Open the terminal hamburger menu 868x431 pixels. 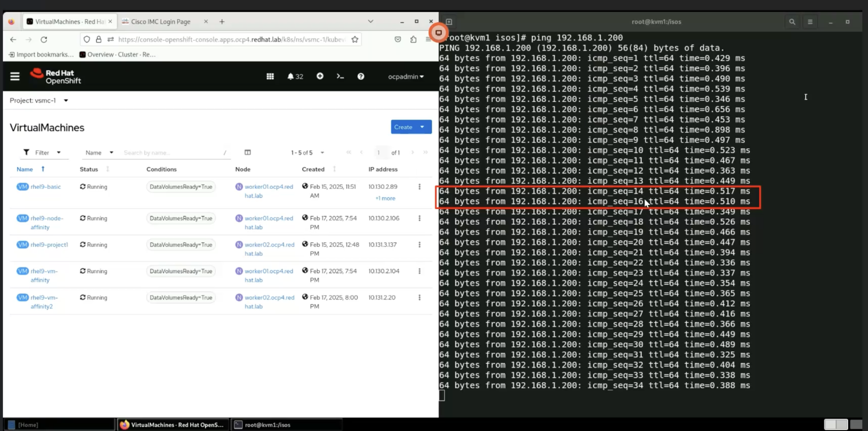click(810, 22)
